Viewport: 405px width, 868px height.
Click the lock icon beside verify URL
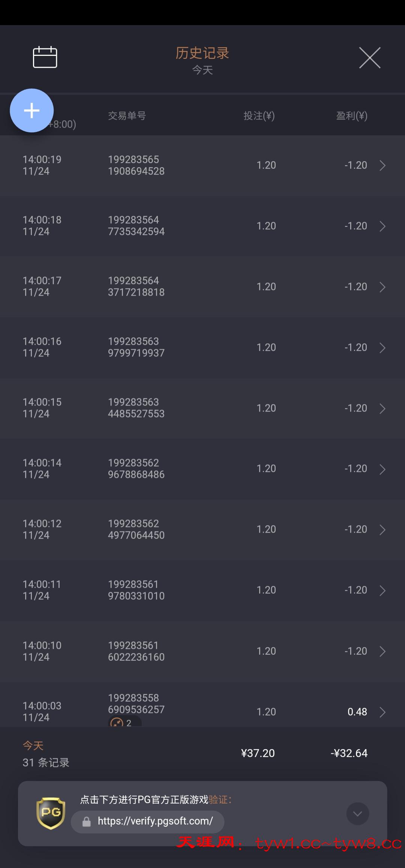tap(87, 822)
